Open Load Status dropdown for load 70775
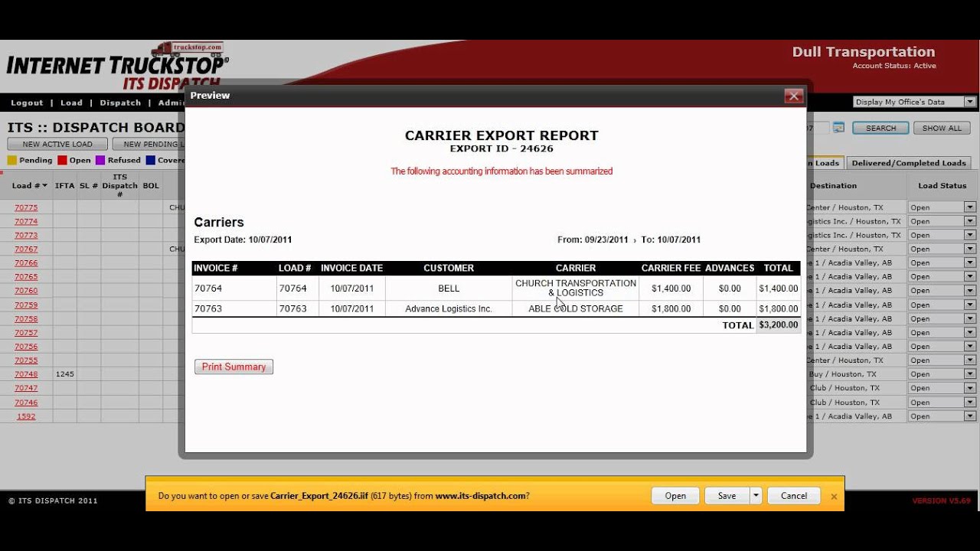Viewport: 980px width, 551px height. [942, 207]
